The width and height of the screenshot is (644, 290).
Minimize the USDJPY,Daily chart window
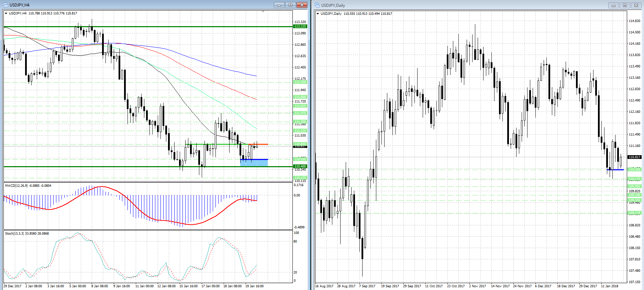point(613,5)
